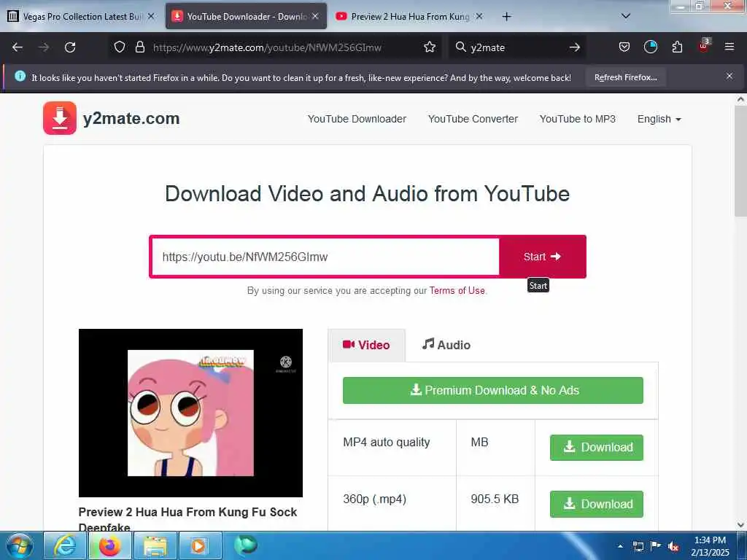Open the Extensions puzzle icon

point(677,47)
